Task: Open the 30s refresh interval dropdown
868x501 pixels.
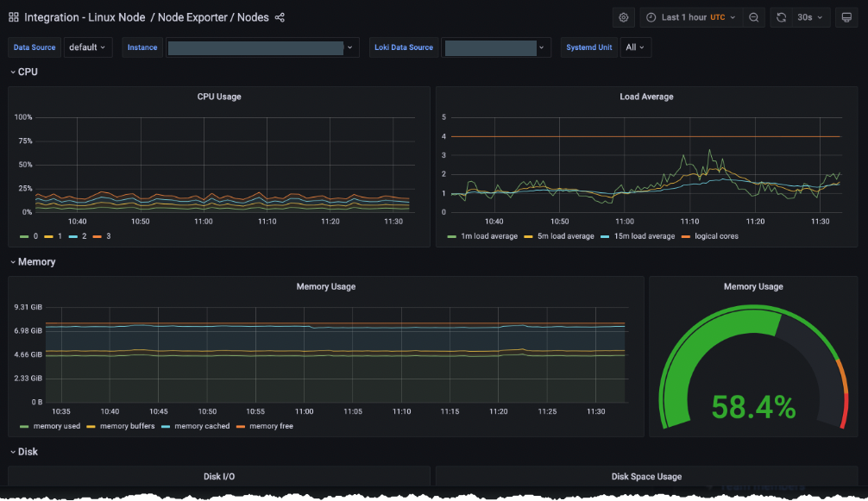Action: [x=808, y=17]
